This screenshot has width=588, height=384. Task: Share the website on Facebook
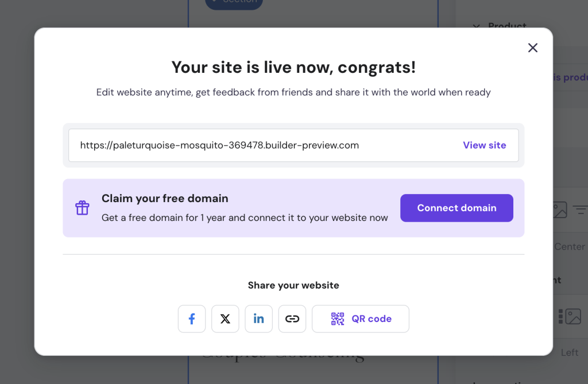click(192, 319)
